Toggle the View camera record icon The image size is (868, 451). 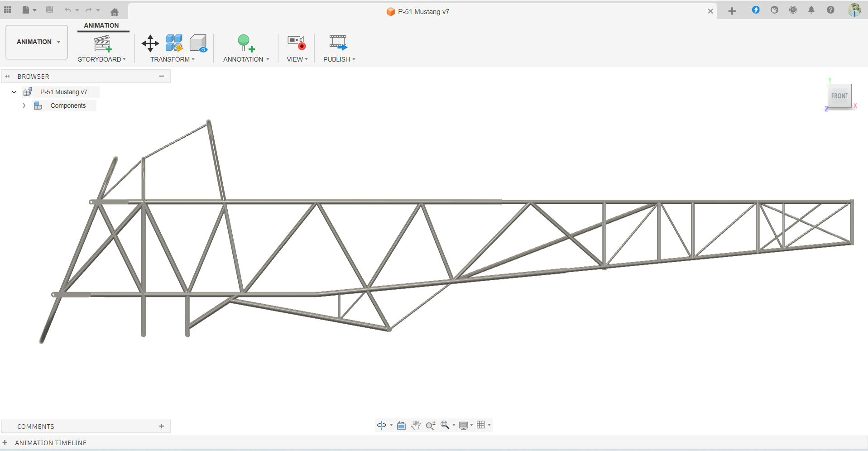297,43
